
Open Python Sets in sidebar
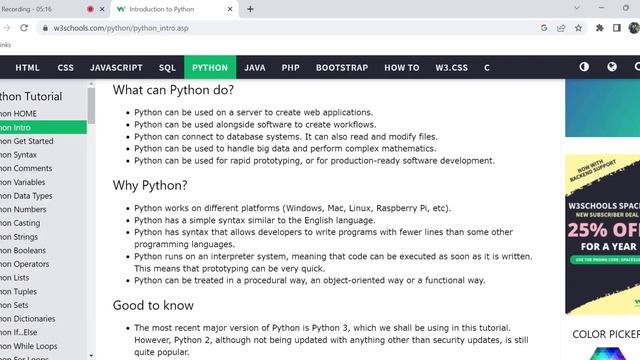pos(43,305)
